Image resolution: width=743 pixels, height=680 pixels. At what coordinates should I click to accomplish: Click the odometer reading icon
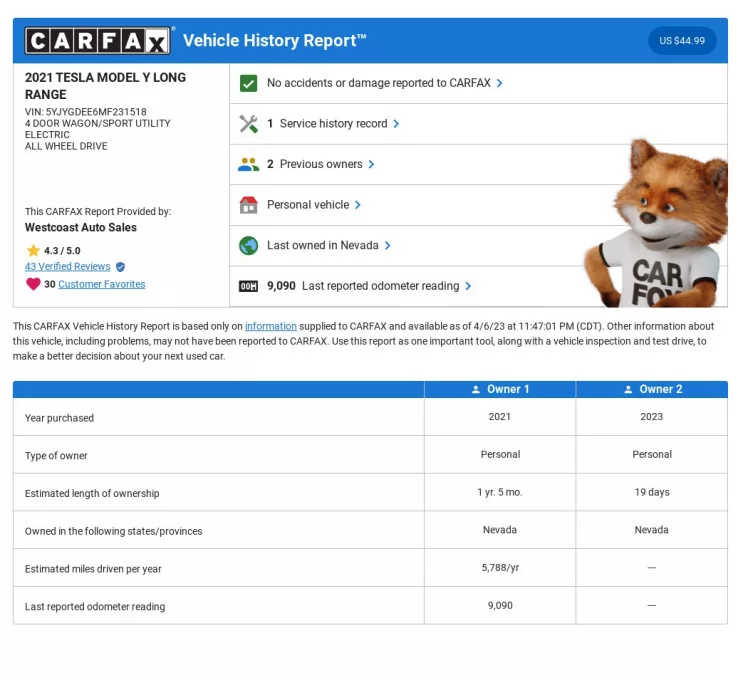(x=249, y=286)
